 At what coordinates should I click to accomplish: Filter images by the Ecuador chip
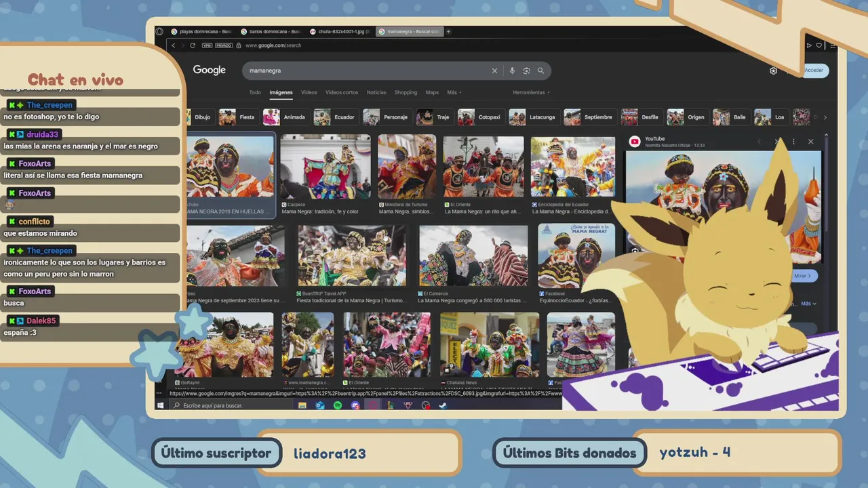tap(336, 117)
